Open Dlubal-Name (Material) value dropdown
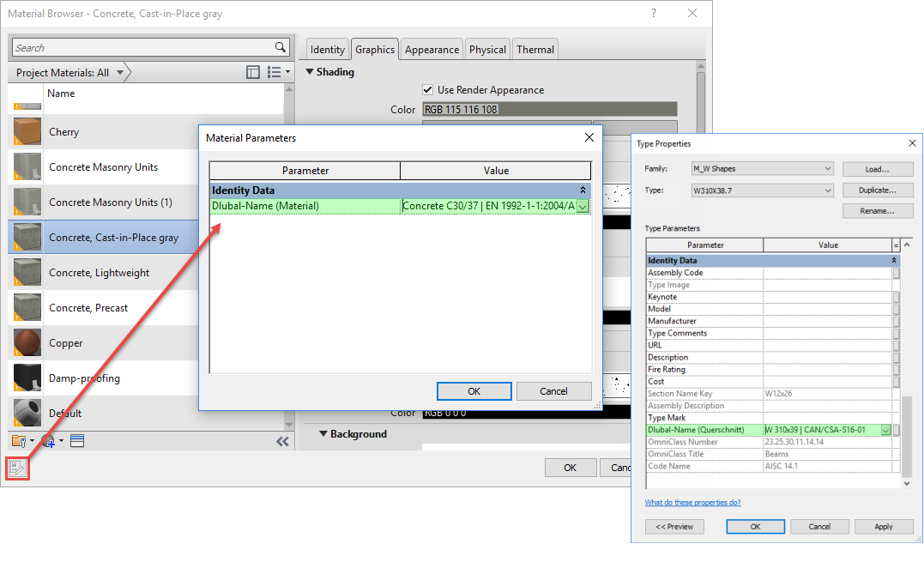This screenshot has height=562, width=924. pos(583,206)
